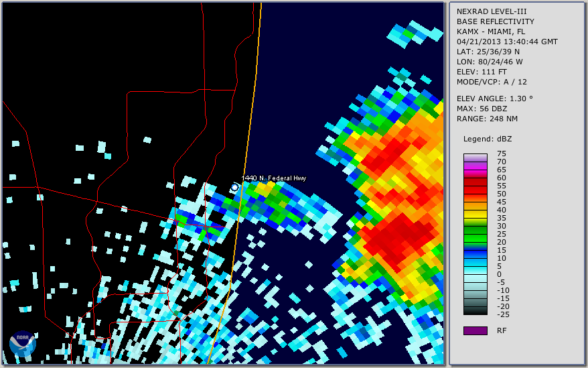Viewport: 588px width, 368px height.
Task: Click the 'KAMX - MIAMI, FL' station text
Action: point(491,32)
